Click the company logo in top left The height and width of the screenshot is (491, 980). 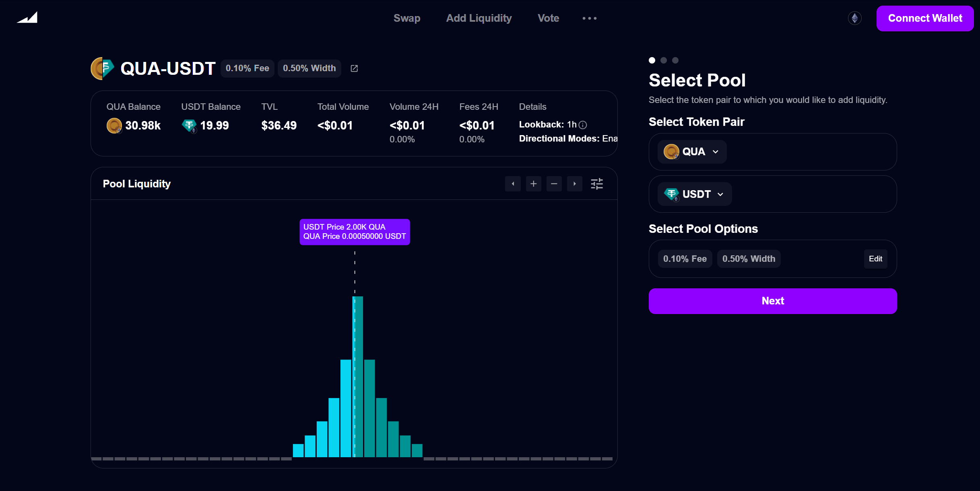[x=27, y=17]
